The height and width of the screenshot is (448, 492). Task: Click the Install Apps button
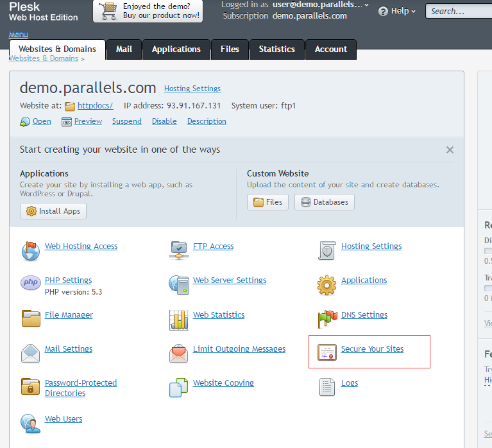tap(53, 211)
